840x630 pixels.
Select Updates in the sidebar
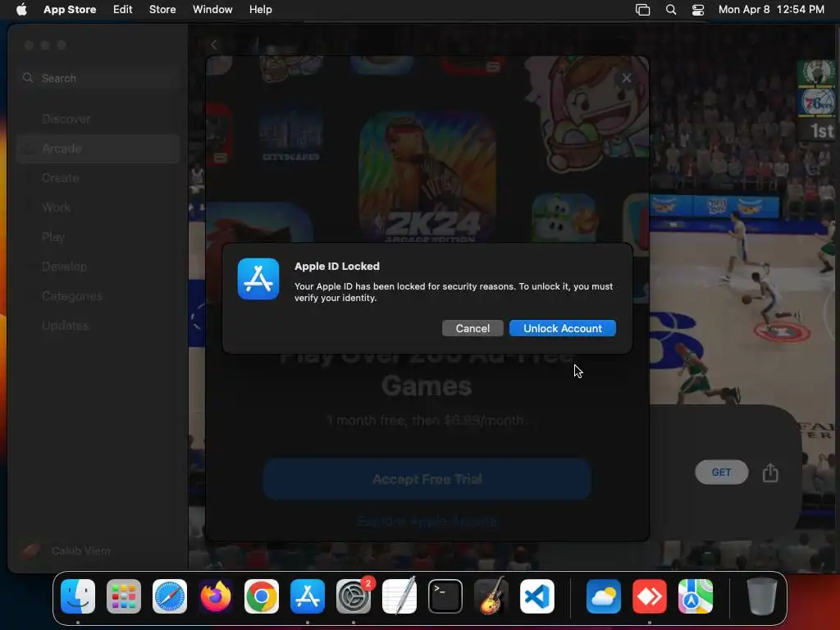[98, 325]
